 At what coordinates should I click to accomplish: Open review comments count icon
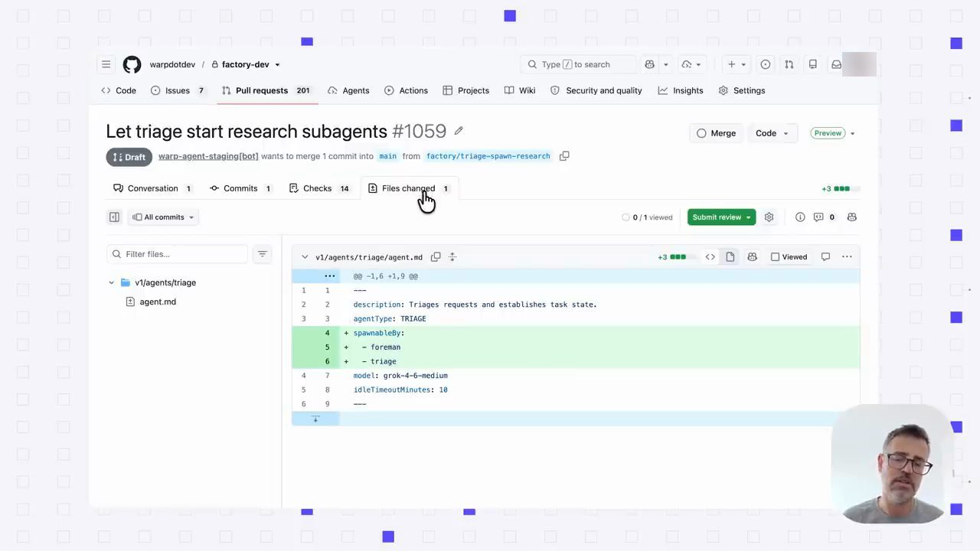coord(824,217)
